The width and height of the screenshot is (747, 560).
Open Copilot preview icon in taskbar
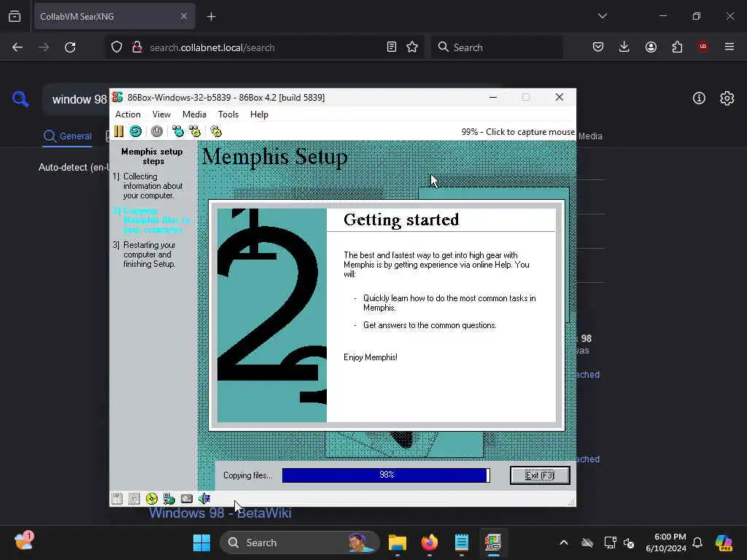tap(724, 542)
